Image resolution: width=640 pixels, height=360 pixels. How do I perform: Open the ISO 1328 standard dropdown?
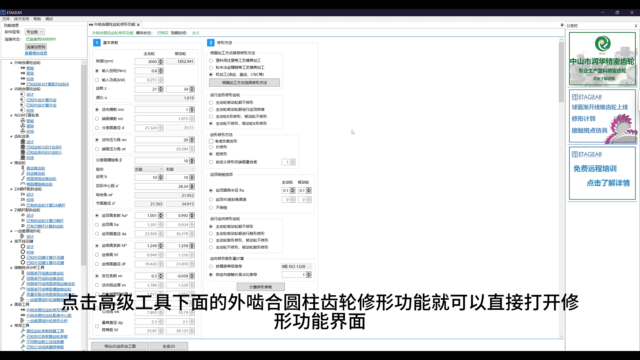tap(296, 266)
